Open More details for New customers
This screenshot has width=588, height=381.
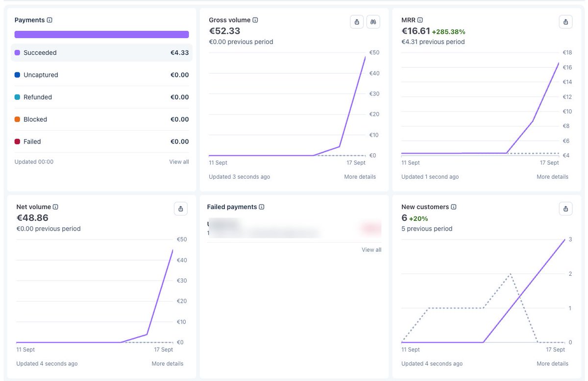[x=553, y=364]
